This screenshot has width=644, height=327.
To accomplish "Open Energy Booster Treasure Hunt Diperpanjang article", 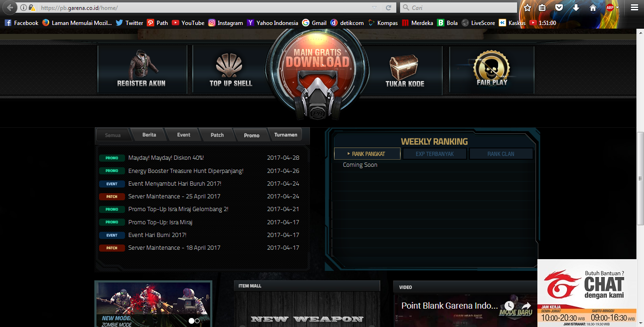I will point(186,171).
